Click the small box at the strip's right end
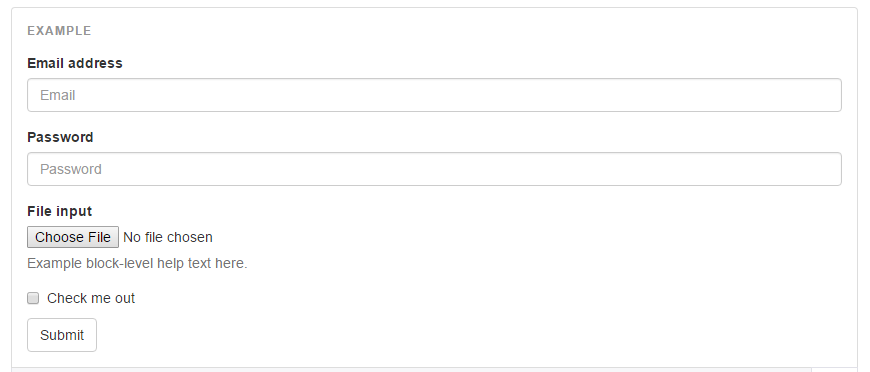This screenshot has width=870, height=372. (834, 370)
